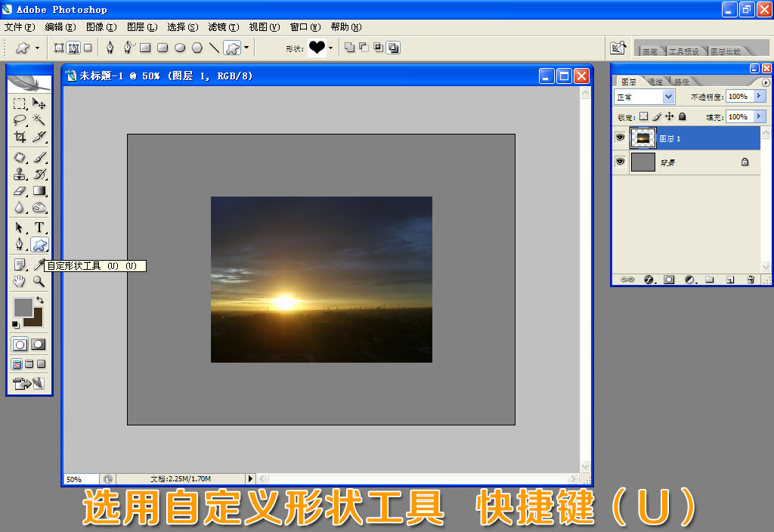Select the Healing Brush tool
This screenshot has height=532, width=774.
(20, 157)
